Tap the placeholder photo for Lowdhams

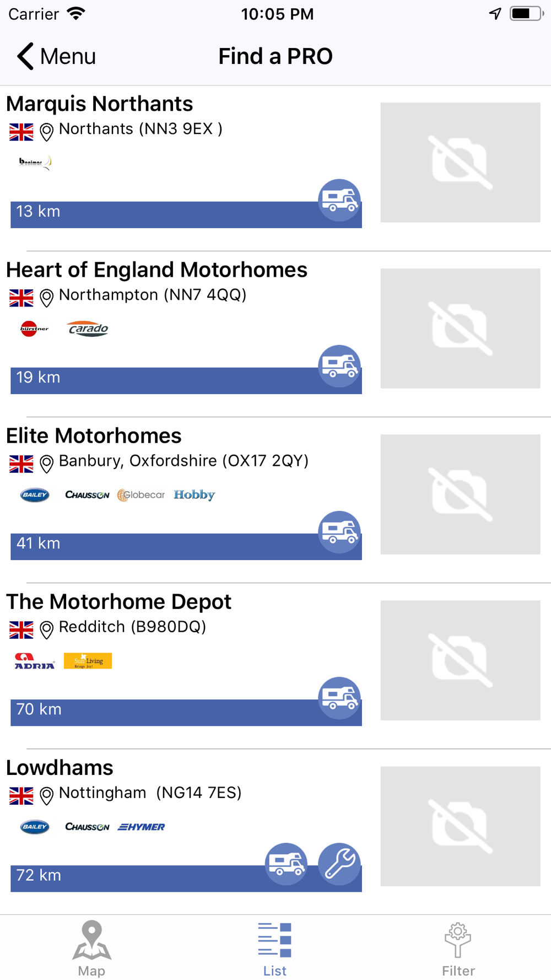click(x=460, y=826)
